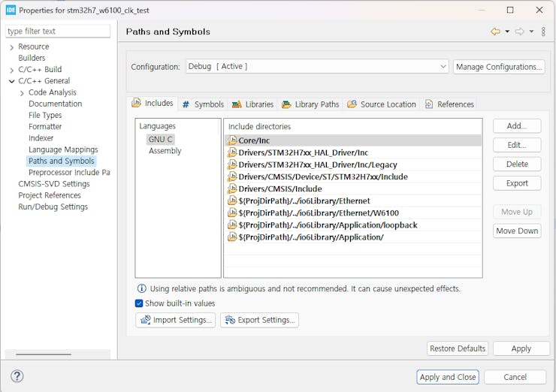Click the type filter text field
This screenshot has height=392, width=556.
pyautogui.click(x=58, y=31)
